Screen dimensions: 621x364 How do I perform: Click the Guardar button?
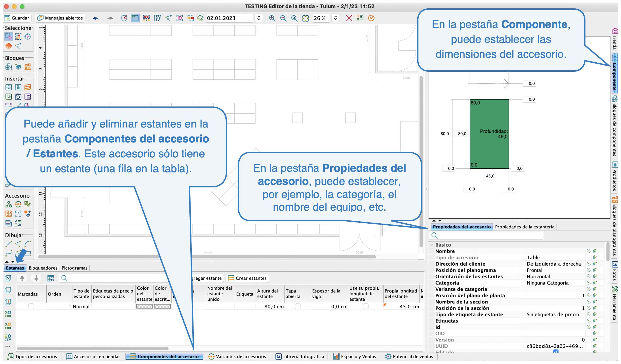pos(17,18)
